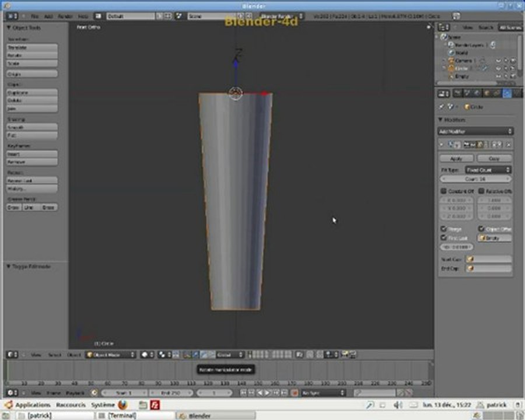
Task: Select the Circle object in outliner
Action: point(461,68)
